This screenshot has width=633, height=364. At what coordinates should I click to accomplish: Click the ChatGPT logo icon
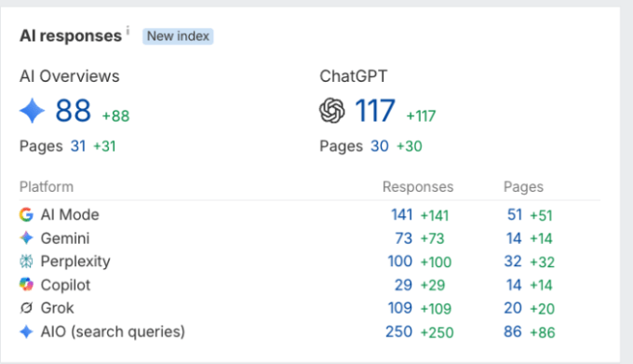click(331, 111)
